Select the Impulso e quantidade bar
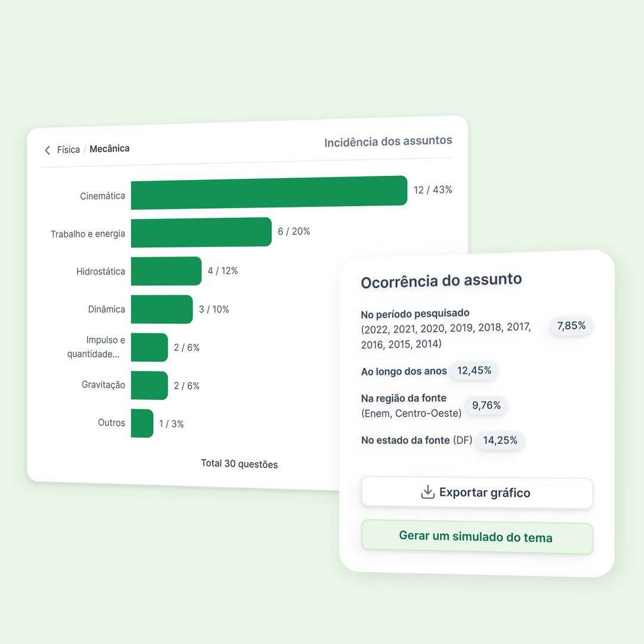 [149, 347]
